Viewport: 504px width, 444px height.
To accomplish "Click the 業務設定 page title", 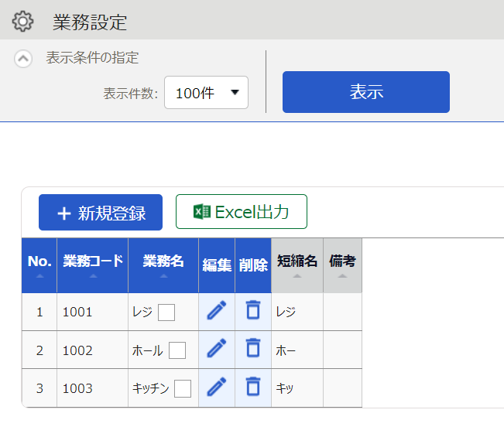I will point(90,22).
